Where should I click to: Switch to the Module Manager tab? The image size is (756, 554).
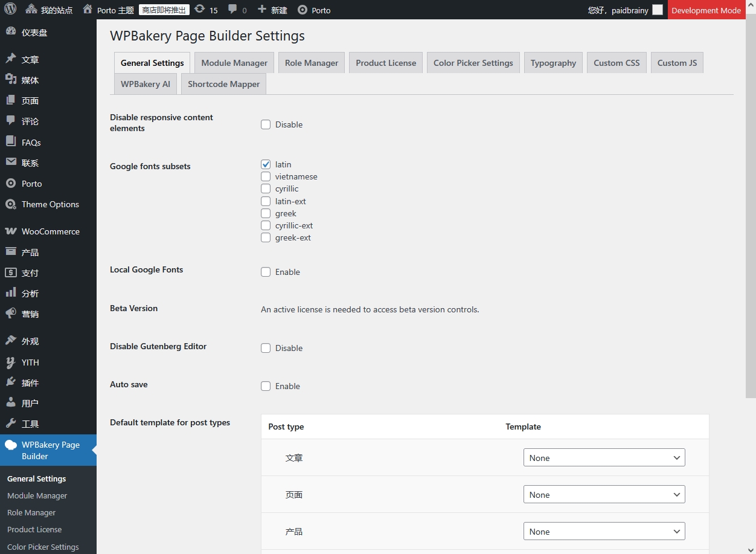point(234,63)
